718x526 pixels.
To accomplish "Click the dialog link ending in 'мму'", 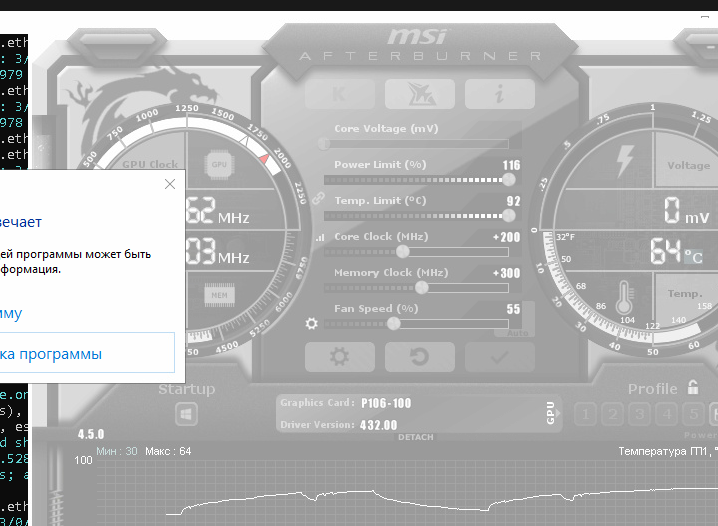I will 11,314.
